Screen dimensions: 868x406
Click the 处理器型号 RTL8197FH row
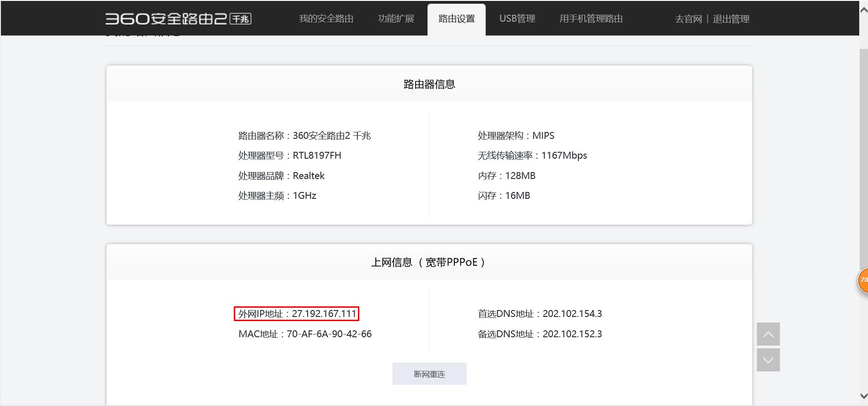pos(290,155)
